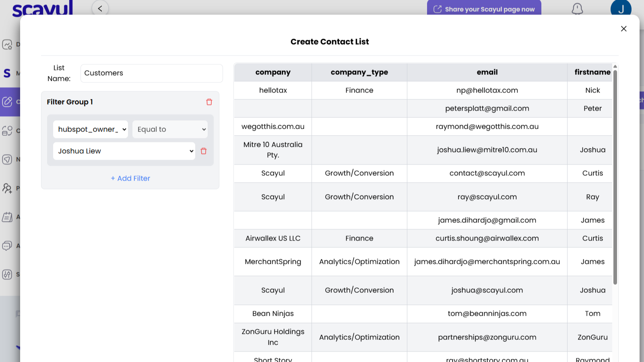Click the company column header
The image size is (644, 362).
click(x=273, y=72)
